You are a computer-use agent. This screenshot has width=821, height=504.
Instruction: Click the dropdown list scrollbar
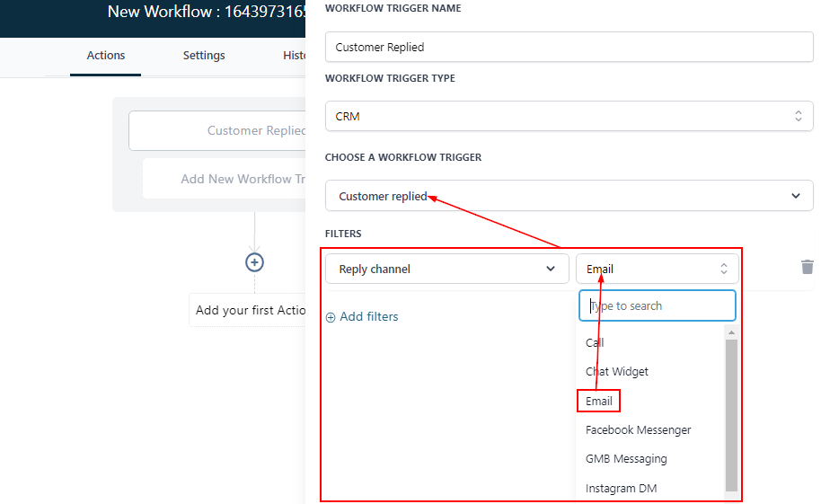pyautogui.click(x=731, y=415)
